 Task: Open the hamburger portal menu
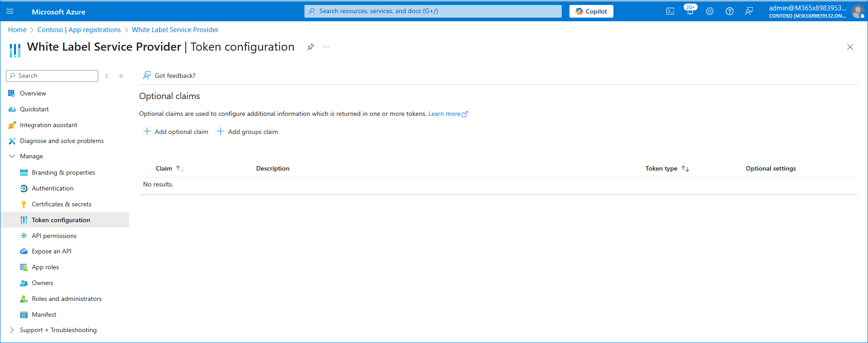[x=10, y=11]
